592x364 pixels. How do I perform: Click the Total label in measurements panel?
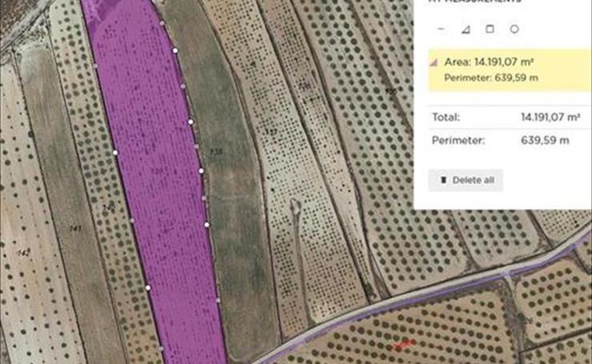tap(446, 117)
